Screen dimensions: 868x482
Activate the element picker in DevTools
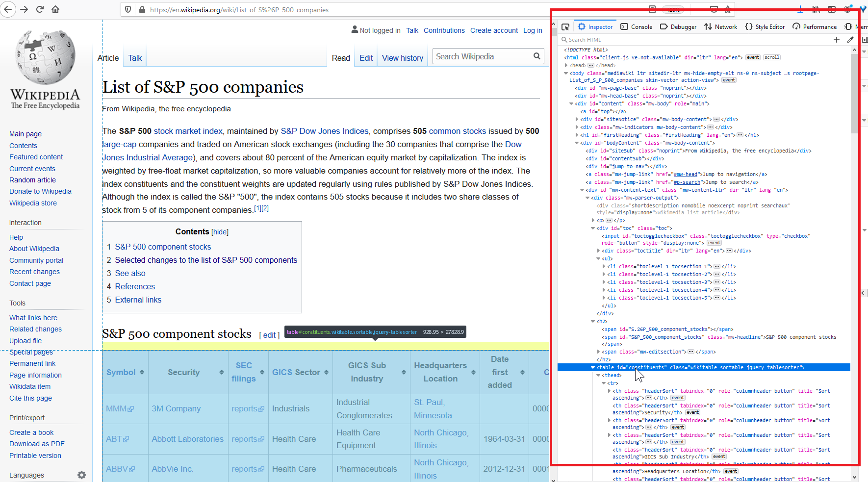click(x=565, y=27)
